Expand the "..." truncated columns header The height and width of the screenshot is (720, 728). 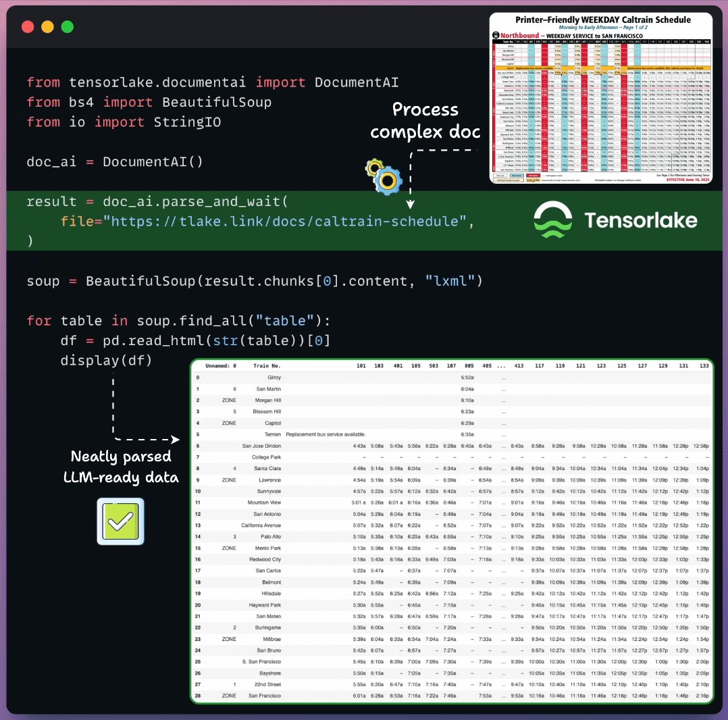pyautogui.click(x=500, y=366)
